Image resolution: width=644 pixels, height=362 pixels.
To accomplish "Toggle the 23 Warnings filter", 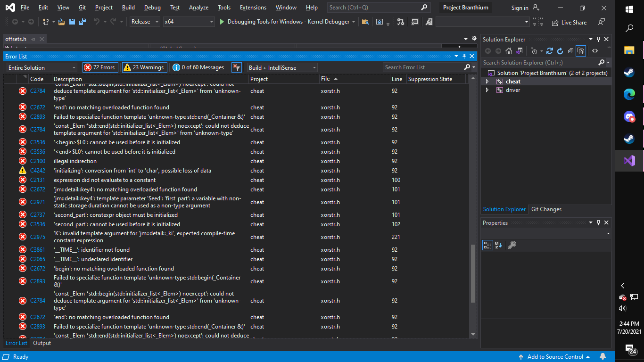I will coord(144,67).
